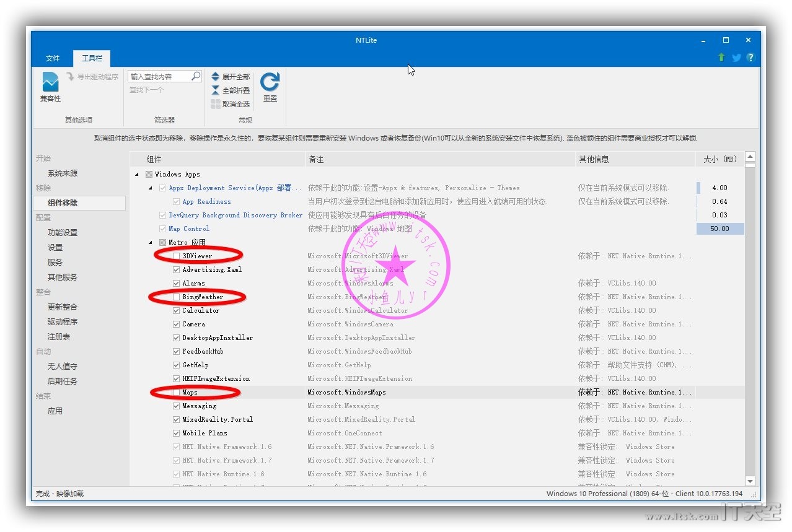792x532 pixels.
Task: Uncheck the Camera checkbox
Action: click(x=177, y=324)
